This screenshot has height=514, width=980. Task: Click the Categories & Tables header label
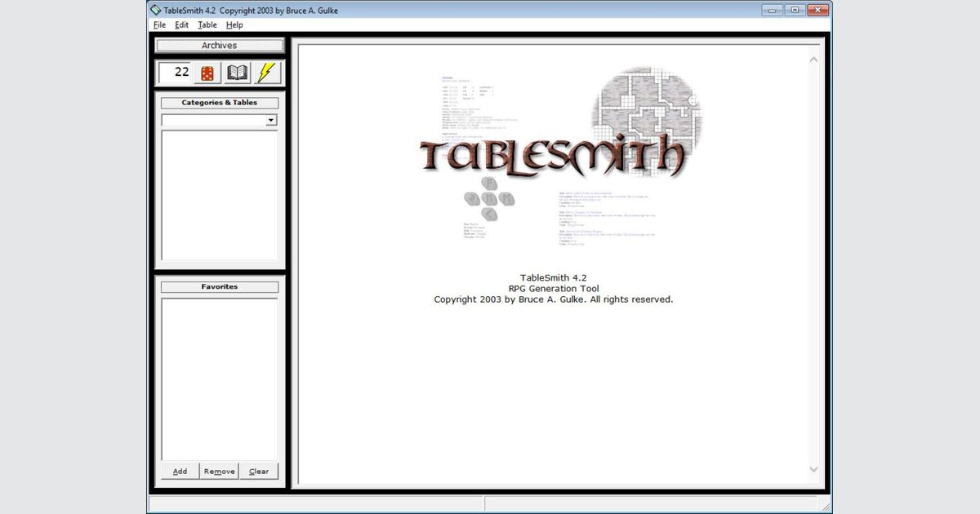[x=218, y=102]
